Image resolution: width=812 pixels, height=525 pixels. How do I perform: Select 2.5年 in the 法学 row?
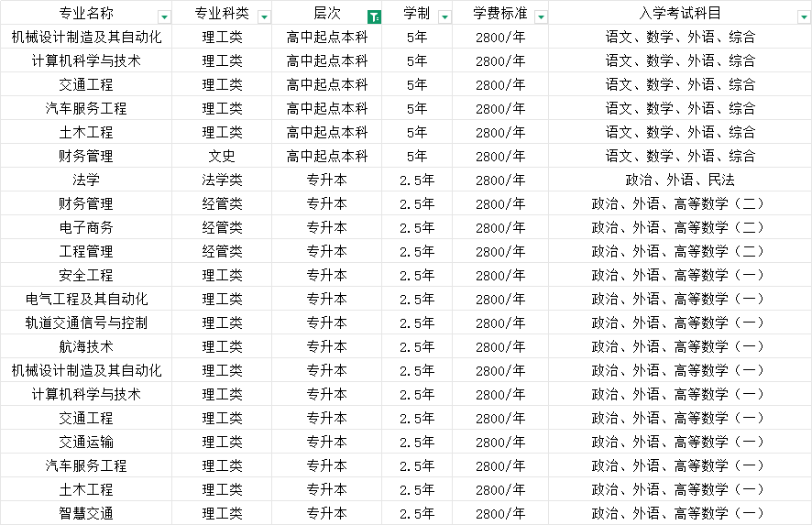417,180
